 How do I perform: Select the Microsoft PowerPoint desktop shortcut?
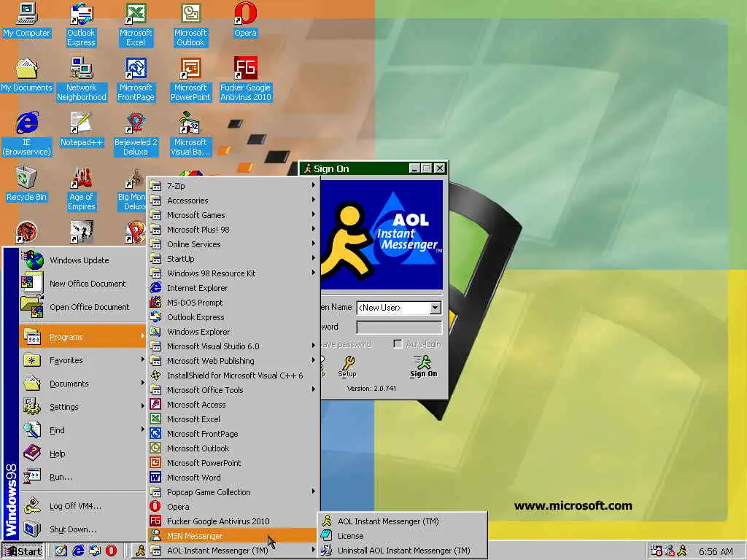(x=190, y=79)
